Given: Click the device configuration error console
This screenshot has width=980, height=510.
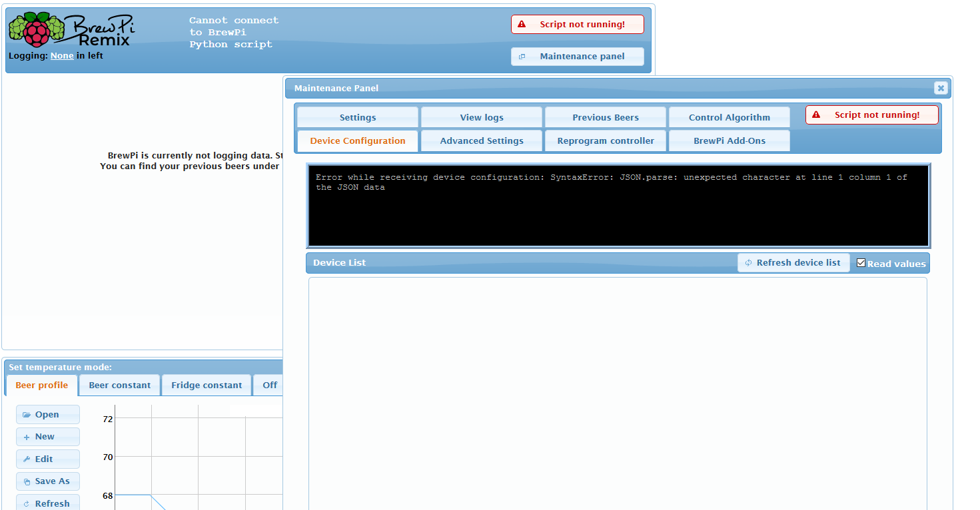Looking at the screenshot, I should (618, 206).
